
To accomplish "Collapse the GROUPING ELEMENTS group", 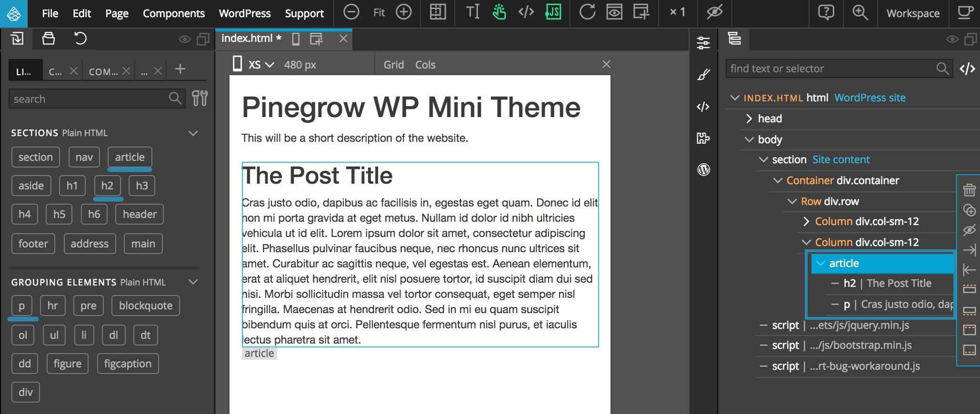I will (193, 282).
